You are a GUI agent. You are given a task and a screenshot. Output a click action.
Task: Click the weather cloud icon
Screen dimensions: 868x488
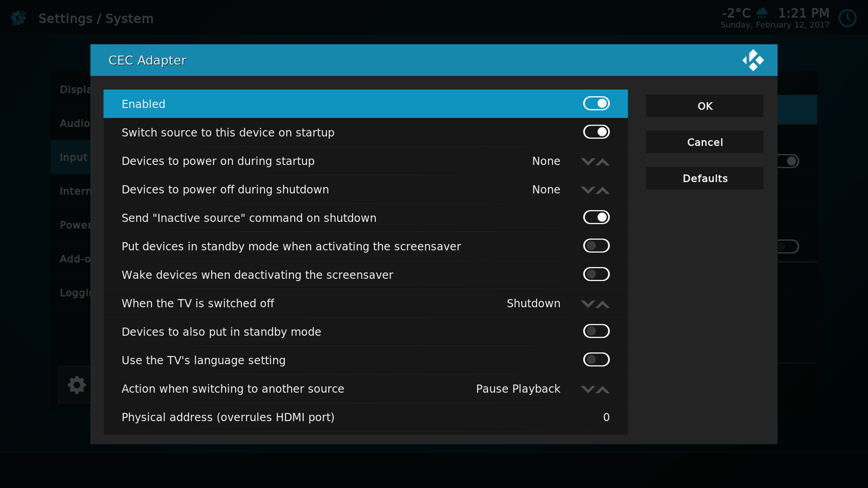[x=762, y=13]
